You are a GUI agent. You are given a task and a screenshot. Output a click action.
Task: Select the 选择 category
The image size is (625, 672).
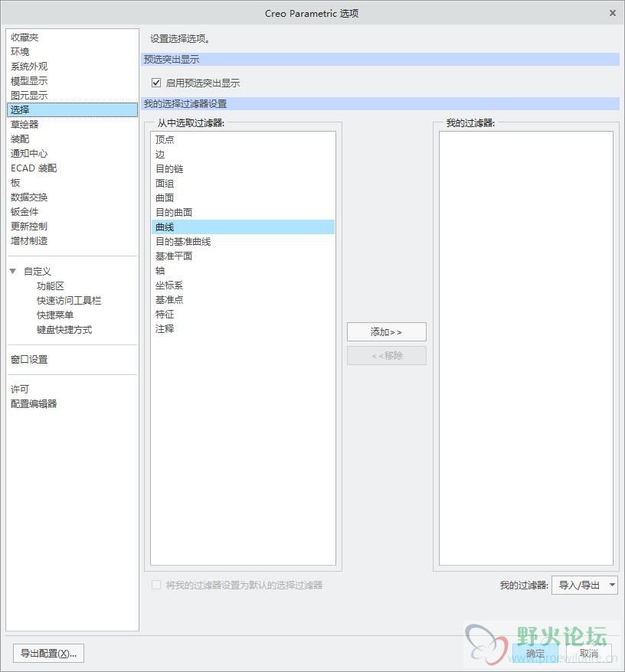(72, 109)
